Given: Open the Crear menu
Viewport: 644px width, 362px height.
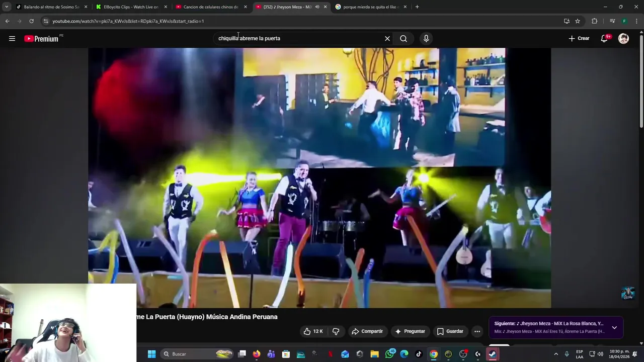Looking at the screenshot, I should 579,39.
